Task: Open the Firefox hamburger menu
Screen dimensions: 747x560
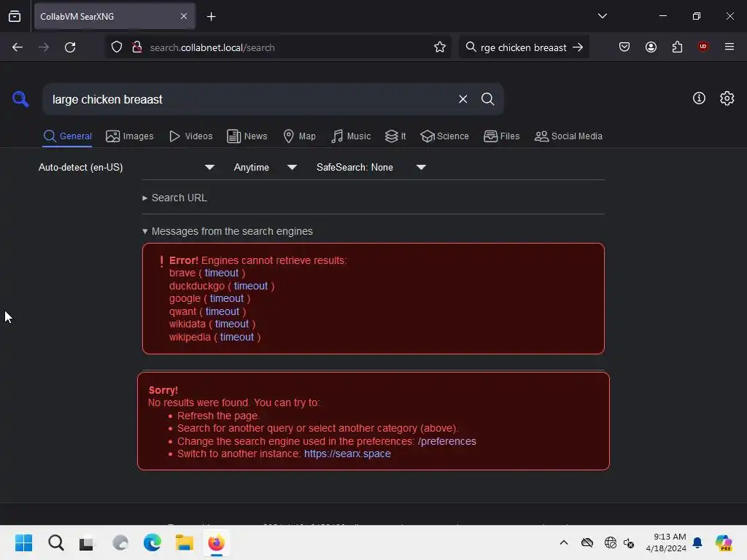Action: (729, 47)
